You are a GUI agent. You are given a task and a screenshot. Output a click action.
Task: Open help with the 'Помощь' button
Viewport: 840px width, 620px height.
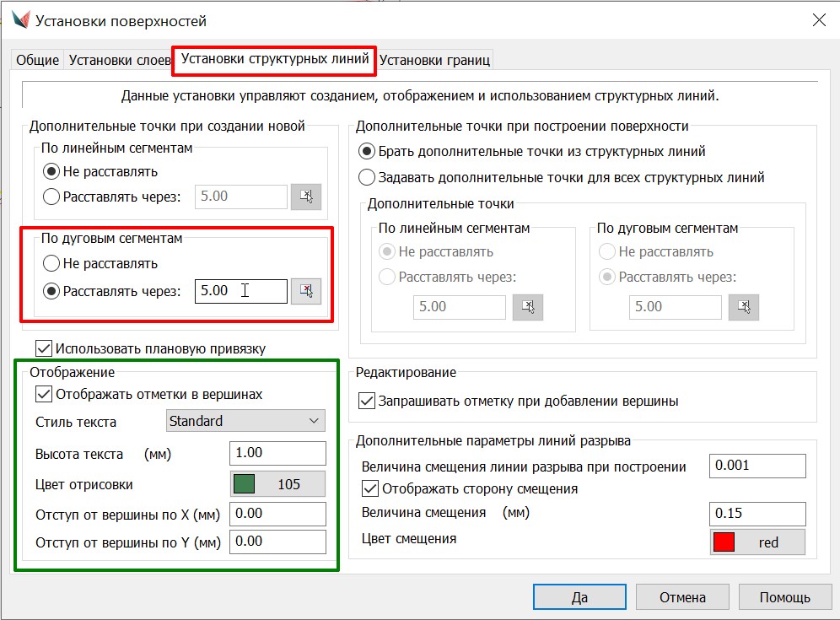coord(784,597)
